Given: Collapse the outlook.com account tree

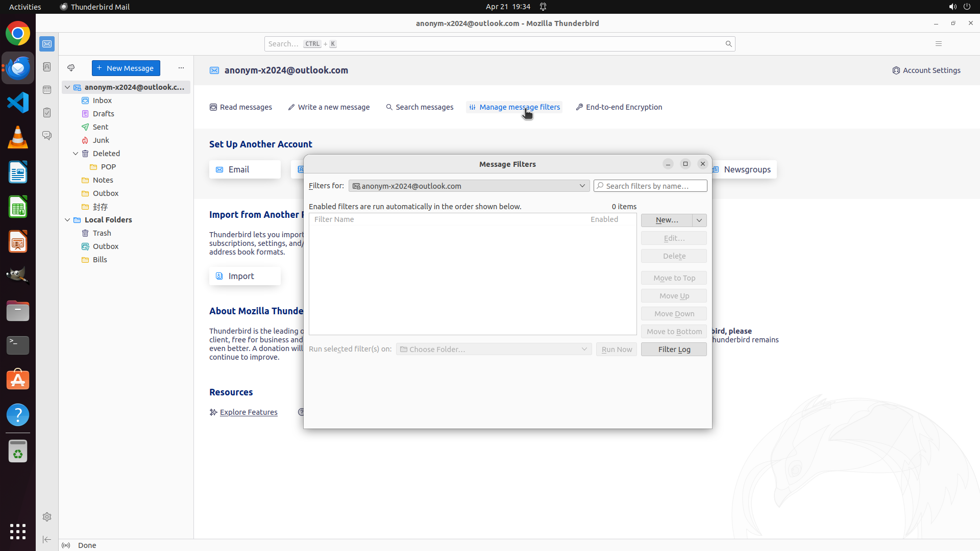Looking at the screenshot, I should click(x=67, y=87).
